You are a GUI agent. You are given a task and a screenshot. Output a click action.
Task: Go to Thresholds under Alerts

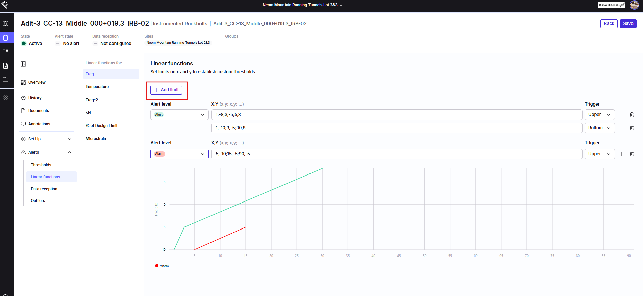[x=41, y=165]
